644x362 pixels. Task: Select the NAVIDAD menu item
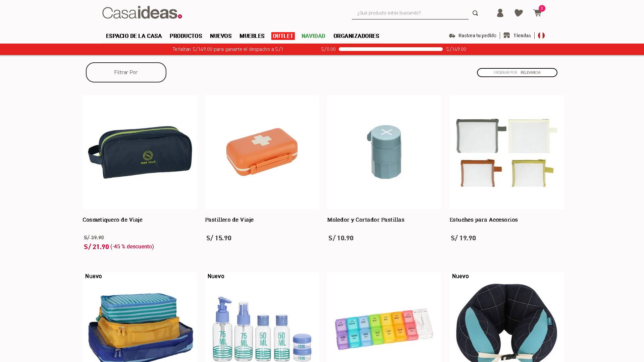tap(313, 36)
